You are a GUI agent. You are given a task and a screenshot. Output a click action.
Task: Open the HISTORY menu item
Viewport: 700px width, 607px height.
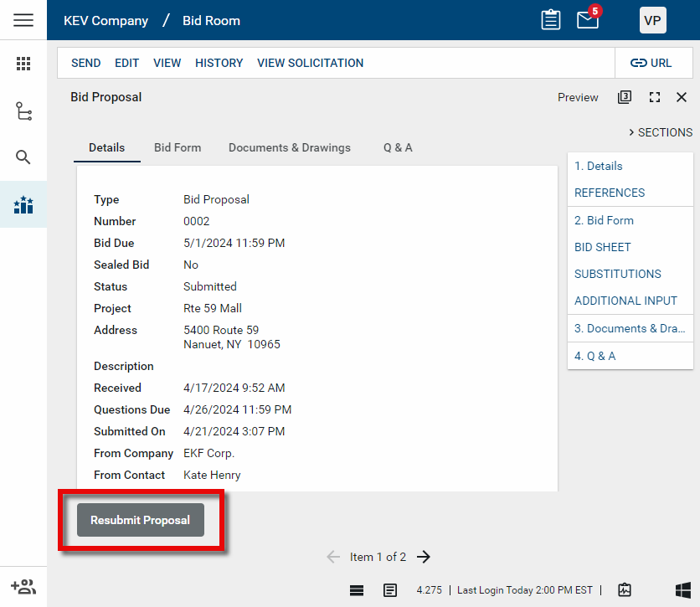(x=219, y=63)
